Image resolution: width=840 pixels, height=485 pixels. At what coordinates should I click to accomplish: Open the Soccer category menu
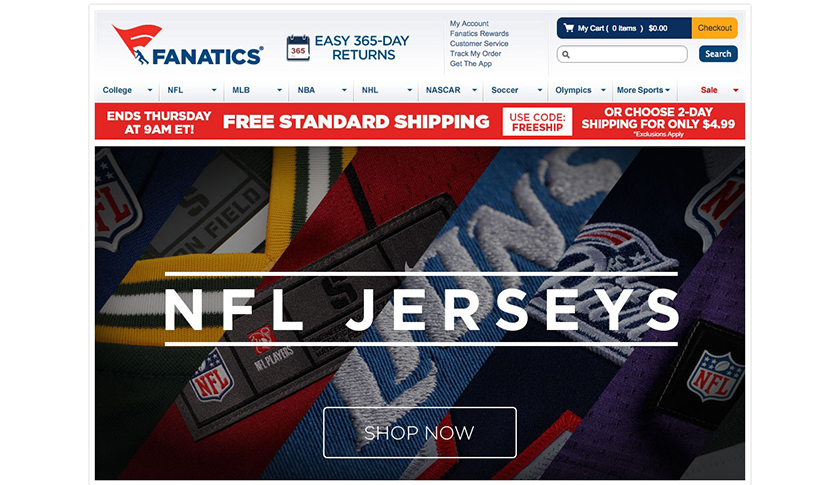pyautogui.click(x=516, y=90)
